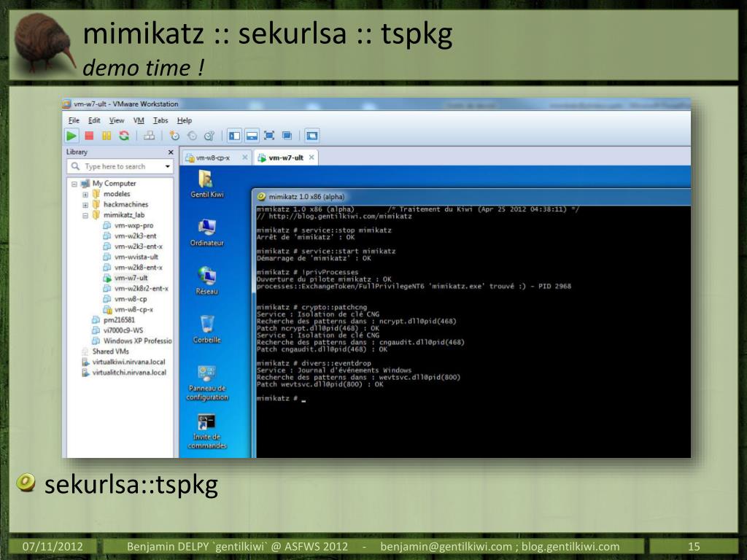Screen dimensions: 747x560
Task: Click the yellow Suspend VM button
Action: (107, 136)
